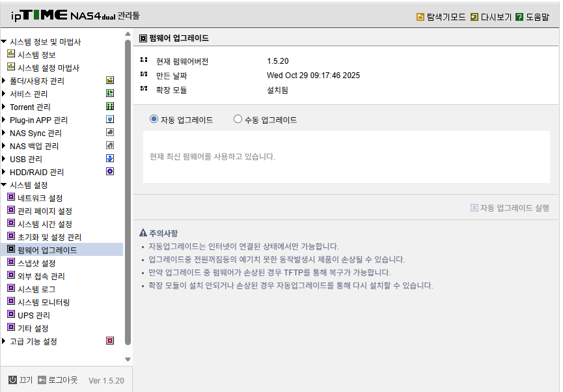This screenshot has height=392, width=563.
Task: Expand Torrent 관리 tree arrow
Action: pyautogui.click(x=4, y=107)
